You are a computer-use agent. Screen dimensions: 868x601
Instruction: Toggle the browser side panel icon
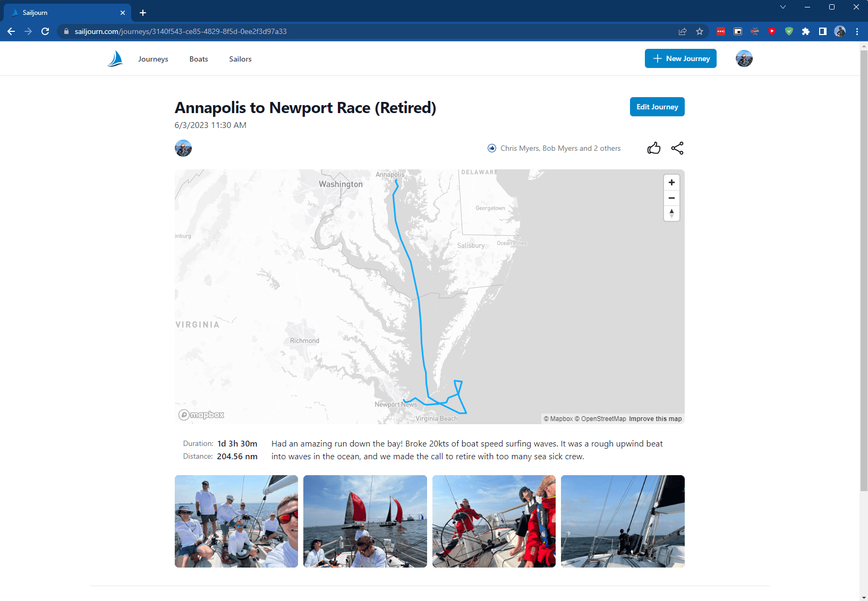coord(823,31)
